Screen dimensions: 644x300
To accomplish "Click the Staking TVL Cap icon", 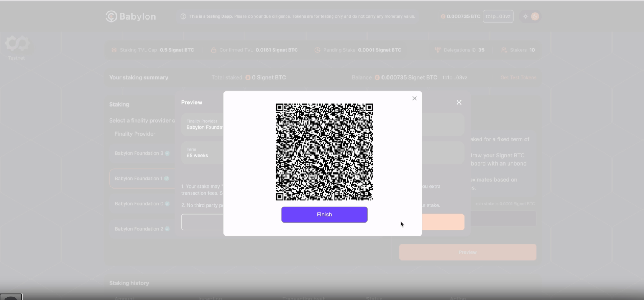I will pos(114,50).
